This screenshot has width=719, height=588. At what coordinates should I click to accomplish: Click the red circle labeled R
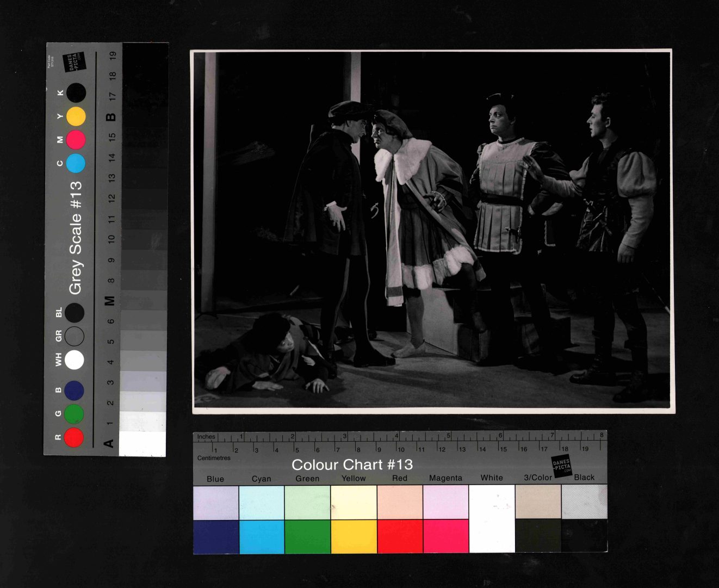74,437
